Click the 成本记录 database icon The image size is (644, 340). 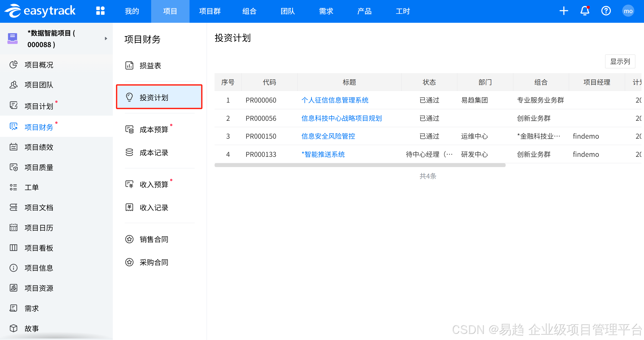129,152
